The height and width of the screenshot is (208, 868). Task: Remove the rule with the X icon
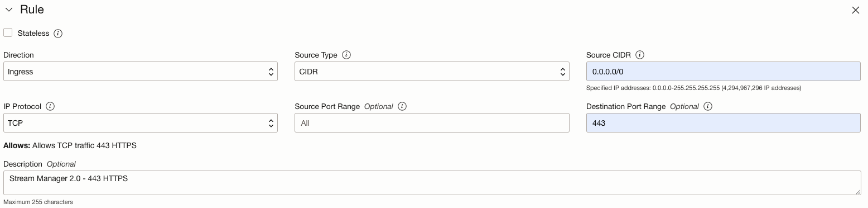point(856,10)
